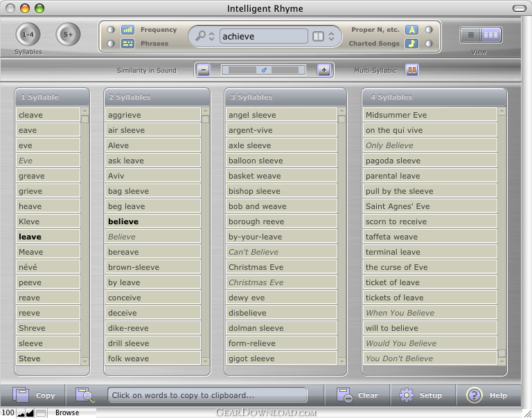532x418 pixels.
Task: Click the phrase "basket weave"
Action: [x=281, y=176]
